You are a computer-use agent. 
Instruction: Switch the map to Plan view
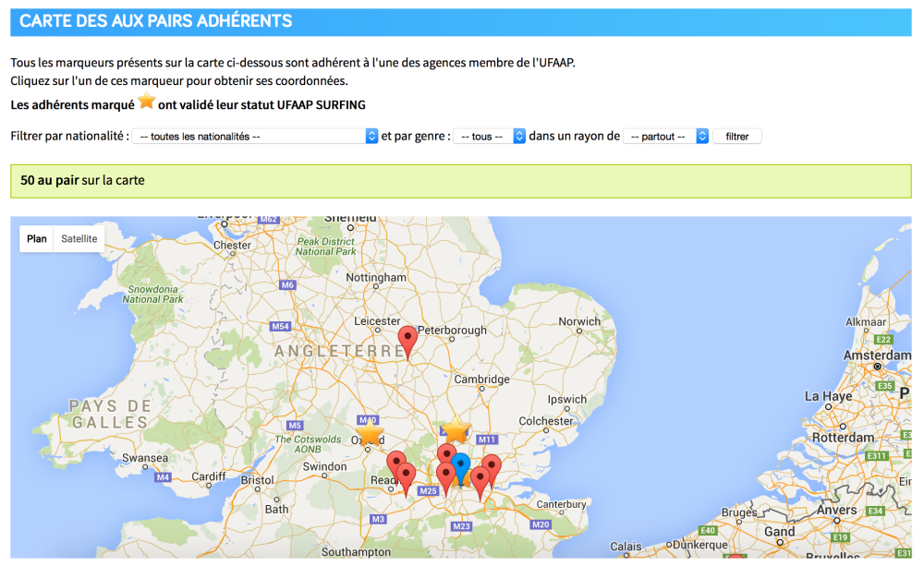click(37, 238)
